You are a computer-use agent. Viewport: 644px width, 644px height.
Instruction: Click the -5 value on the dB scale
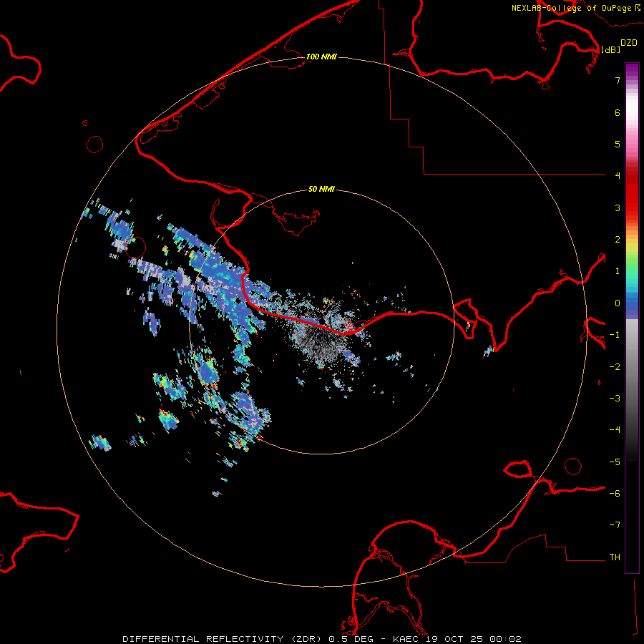click(615, 462)
